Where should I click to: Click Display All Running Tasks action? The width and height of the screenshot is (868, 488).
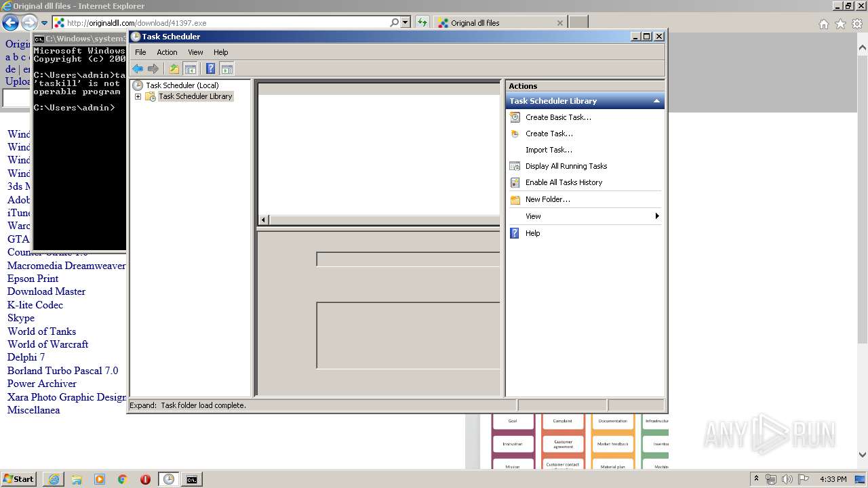coord(566,166)
